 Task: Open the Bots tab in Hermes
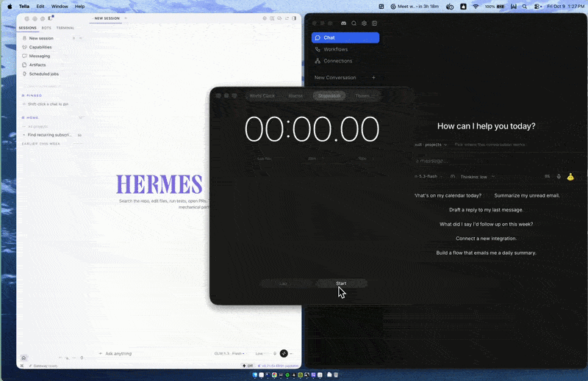point(46,28)
